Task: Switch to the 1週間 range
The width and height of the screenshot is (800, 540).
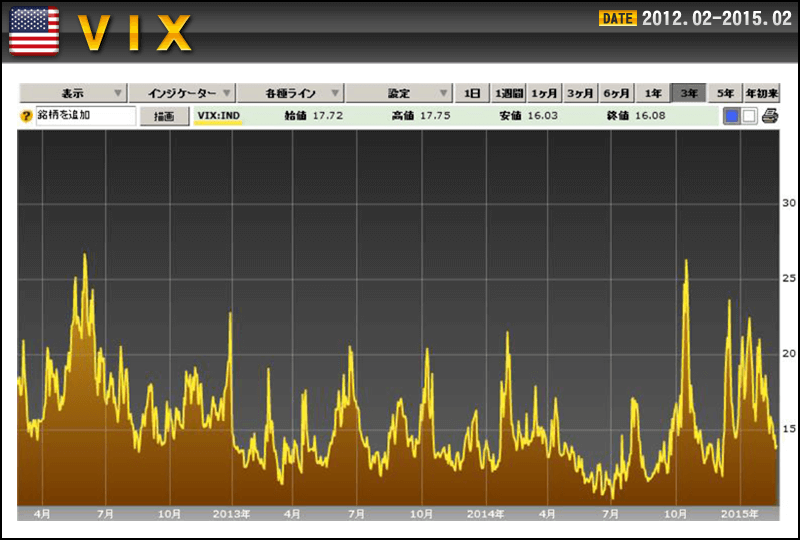Action: pyautogui.click(x=509, y=93)
